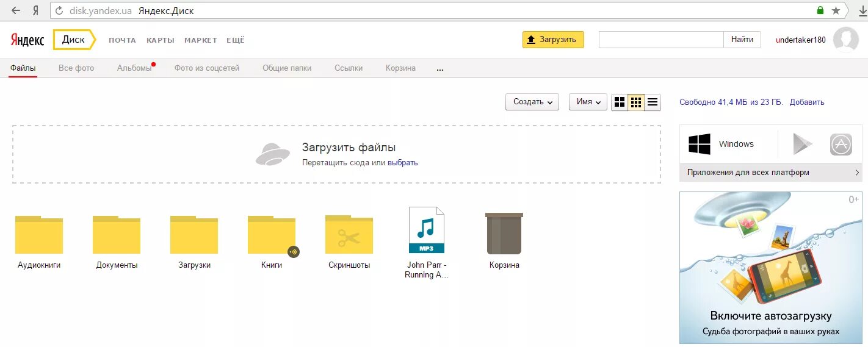
Task: Reload the page with refresh icon
Action: tap(59, 10)
